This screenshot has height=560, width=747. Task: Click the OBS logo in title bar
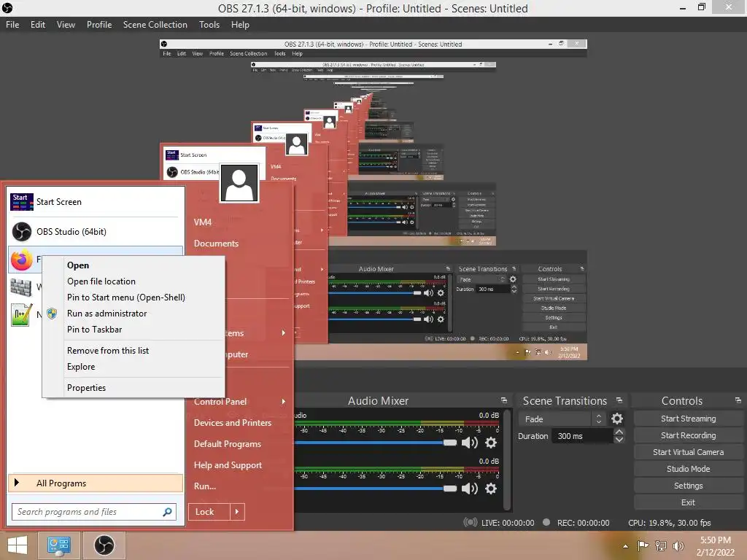coord(7,8)
